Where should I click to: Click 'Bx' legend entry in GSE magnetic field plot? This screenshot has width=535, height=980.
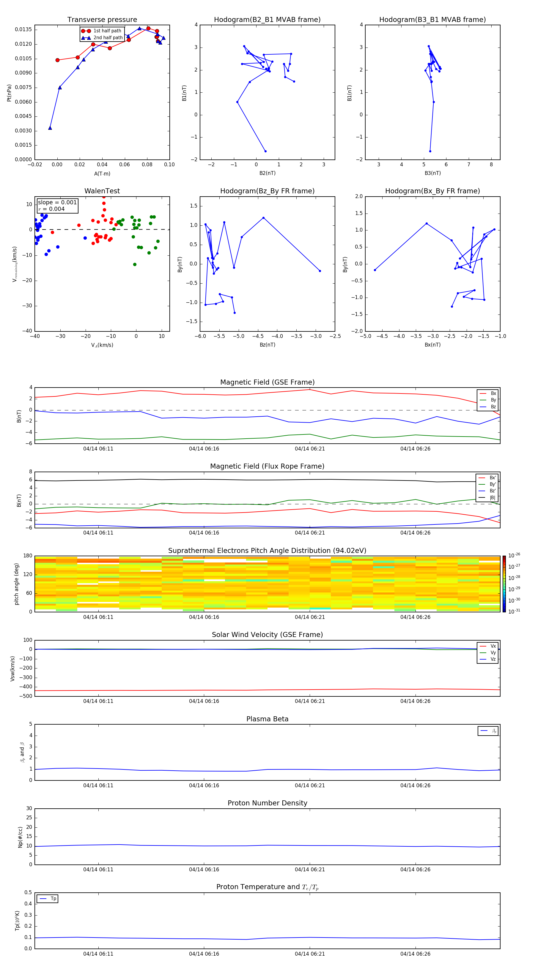488,393
